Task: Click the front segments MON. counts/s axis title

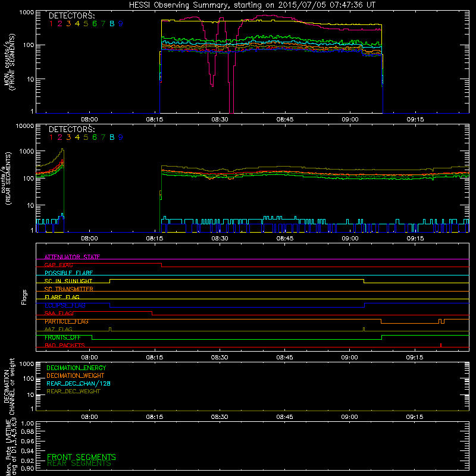Action: tap(9, 62)
